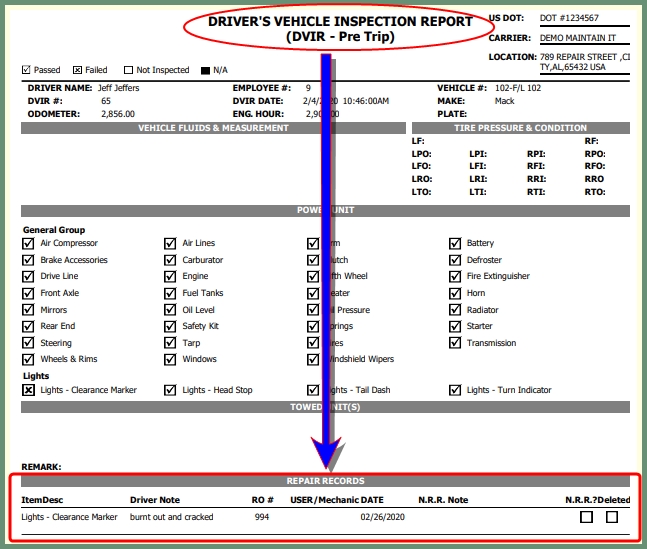This screenshot has width=647, height=549.
Task: Toggle the Windshield Wipers checkbox
Action: click(x=313, y=359)
